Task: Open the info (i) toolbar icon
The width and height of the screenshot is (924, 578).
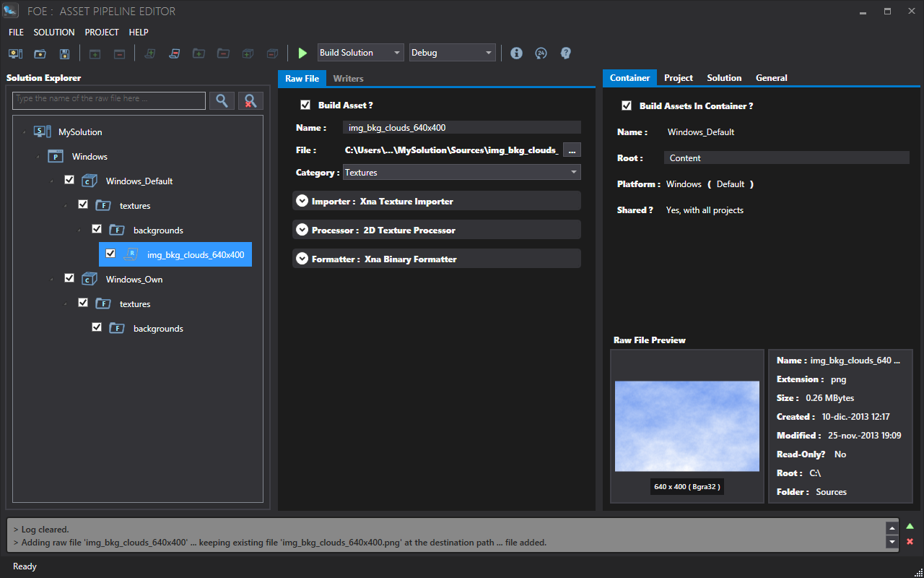Action: point(516,53)
